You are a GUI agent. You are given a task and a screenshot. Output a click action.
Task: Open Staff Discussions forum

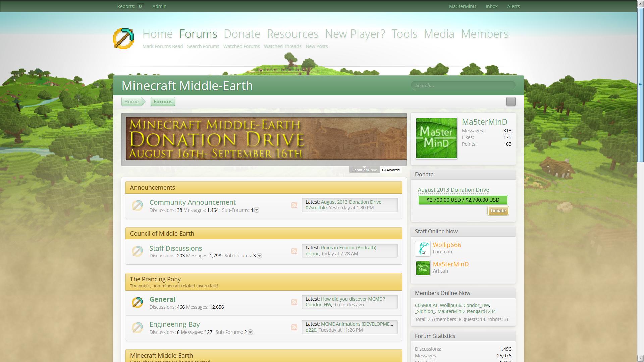click(176, 248)
